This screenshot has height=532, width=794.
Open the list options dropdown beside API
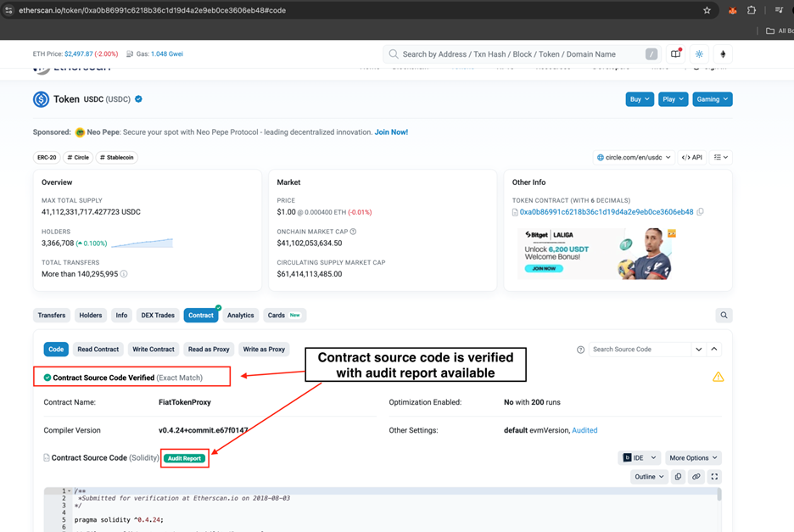[x=720, y=158]
